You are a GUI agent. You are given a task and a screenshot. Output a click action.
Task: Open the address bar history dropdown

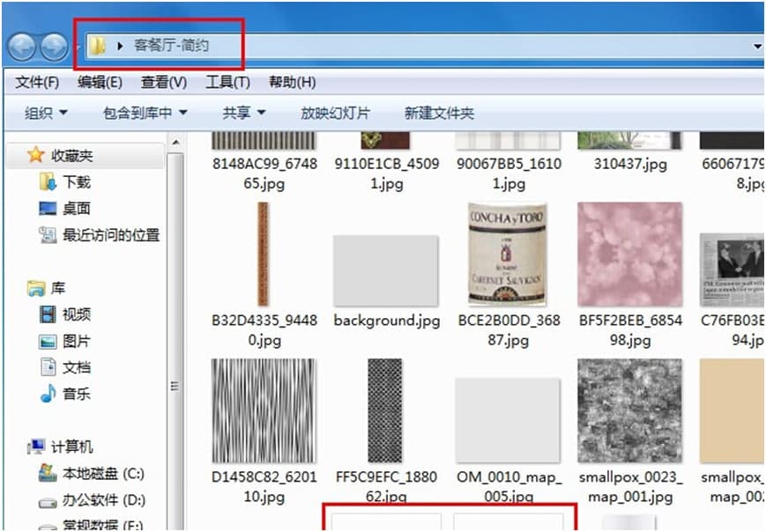(757, 47)
